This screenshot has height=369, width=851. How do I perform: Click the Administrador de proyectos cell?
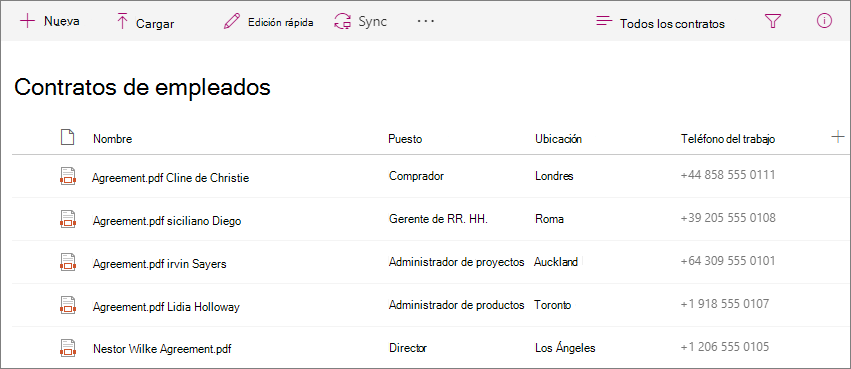(x=456, y=262)
